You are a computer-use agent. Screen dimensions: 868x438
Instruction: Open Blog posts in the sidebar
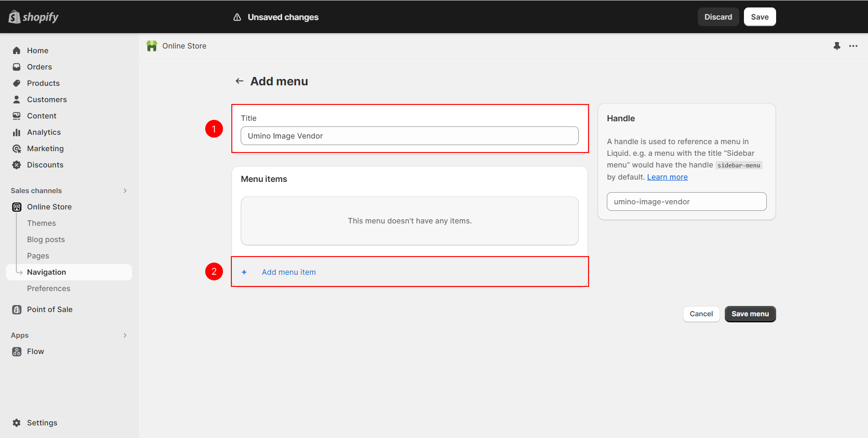tap(46, 239)
